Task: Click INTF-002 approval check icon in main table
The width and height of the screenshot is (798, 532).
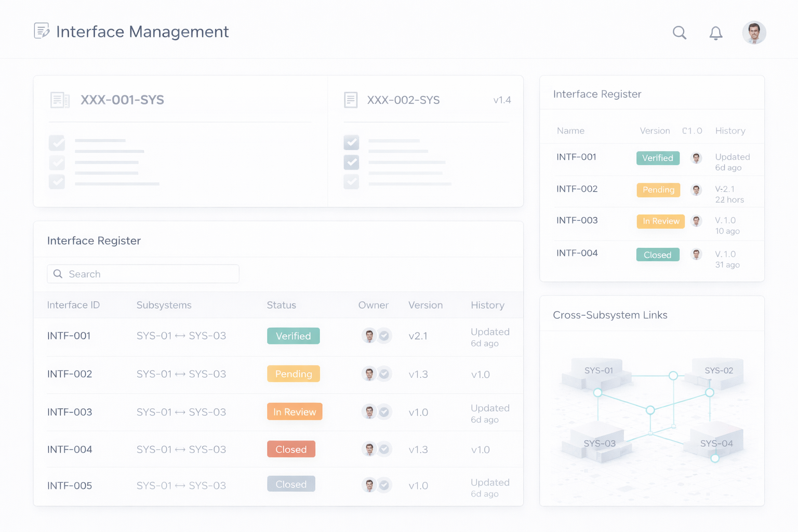Action: 384,374
